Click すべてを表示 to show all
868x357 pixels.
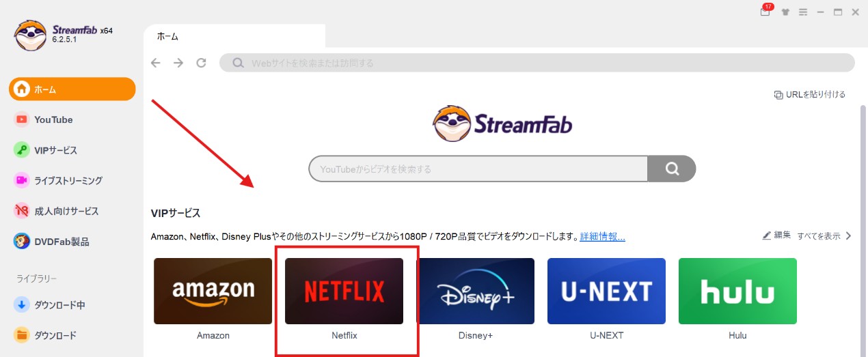click(818, 236)
